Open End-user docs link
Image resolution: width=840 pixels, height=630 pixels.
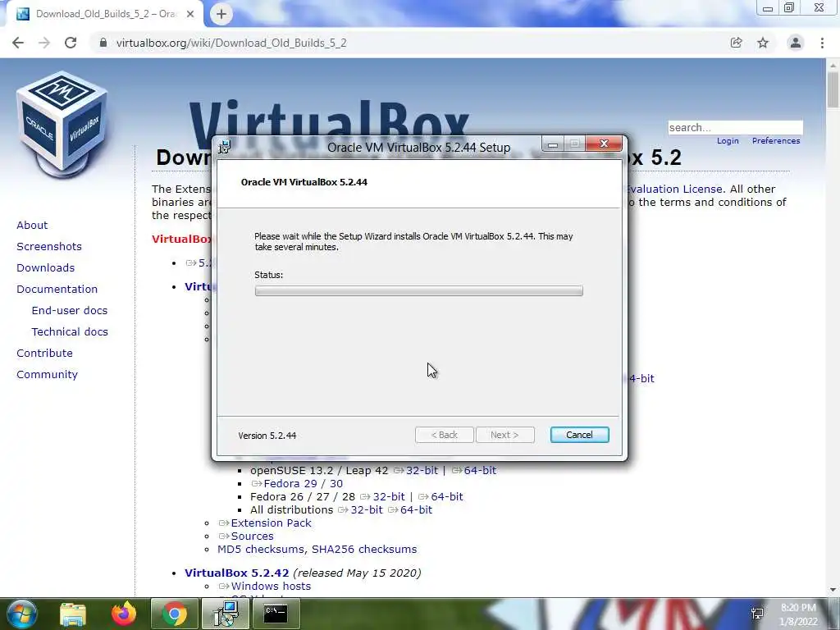tap(70, 311)
